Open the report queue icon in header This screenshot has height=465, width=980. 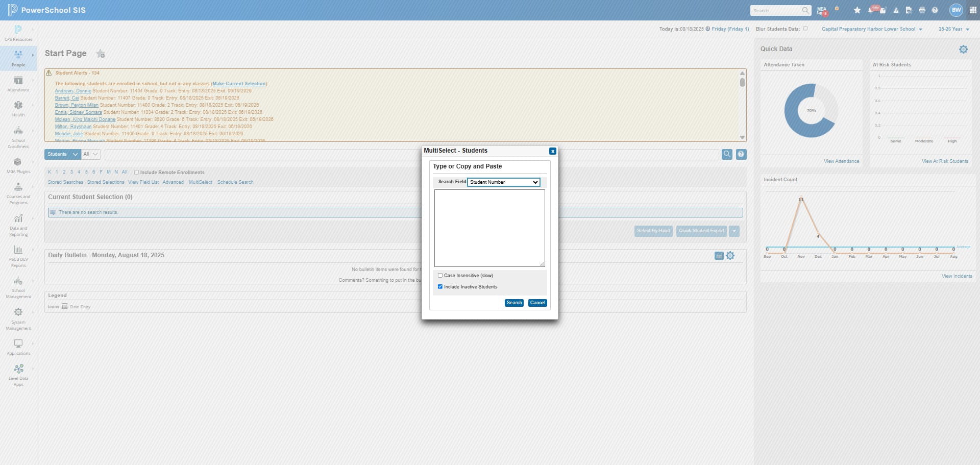pos(909,10)
